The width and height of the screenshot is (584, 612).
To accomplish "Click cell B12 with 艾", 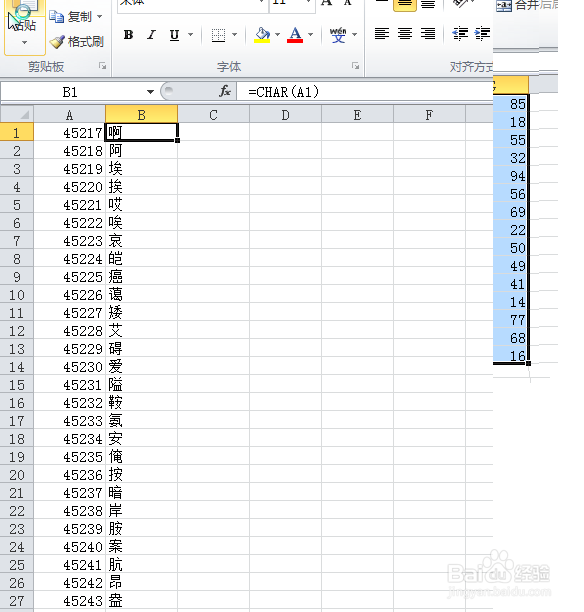I will (141, 331).
